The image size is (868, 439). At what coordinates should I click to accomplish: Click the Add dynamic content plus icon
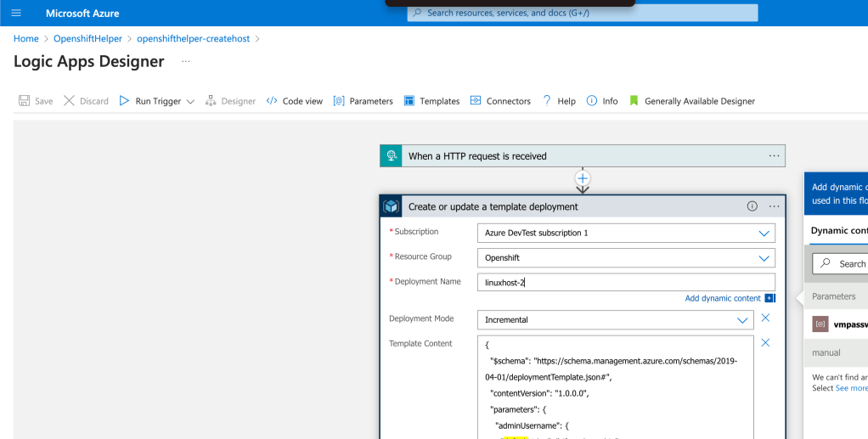pos(769,298)
